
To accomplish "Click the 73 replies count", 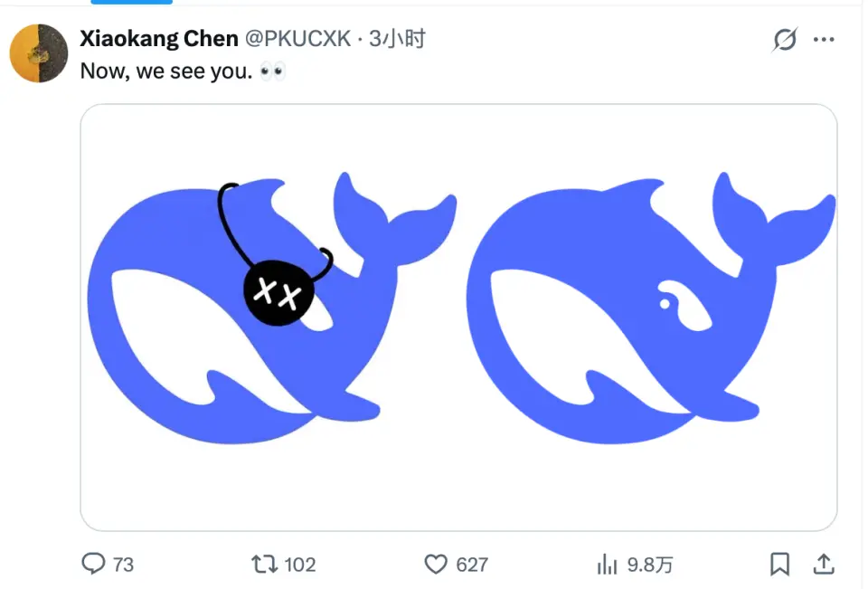I will coord(123,565).
